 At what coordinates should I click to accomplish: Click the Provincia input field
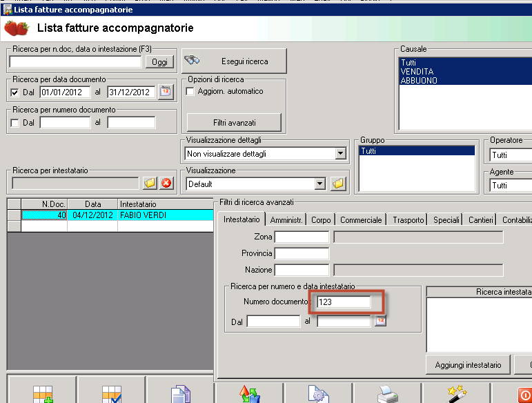pos(302,253)
